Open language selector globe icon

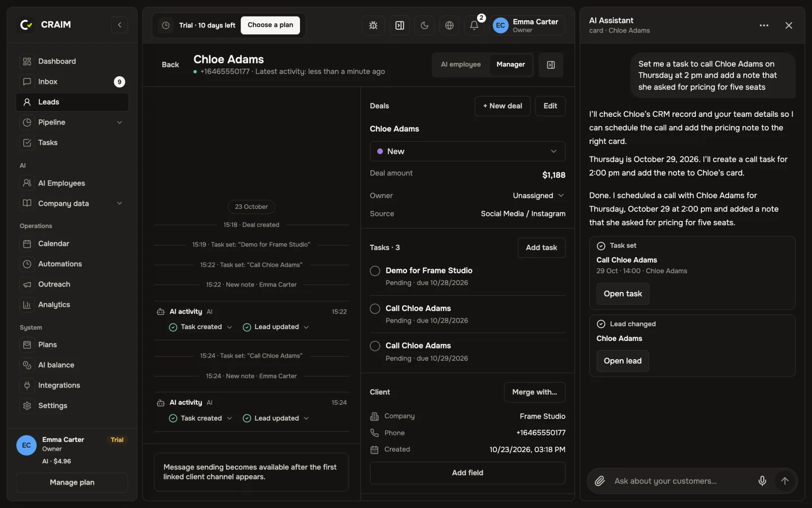[450, 25]
